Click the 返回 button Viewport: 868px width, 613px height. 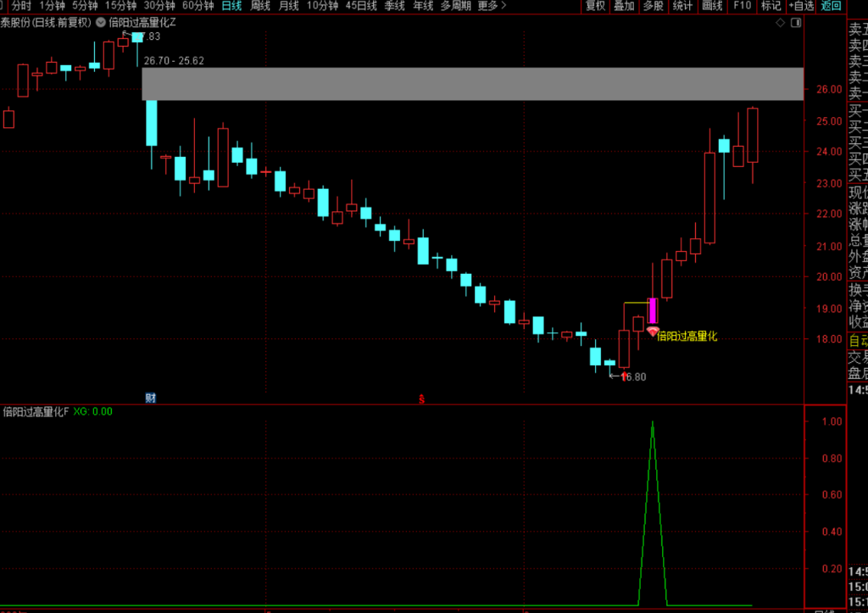point(831,6)
